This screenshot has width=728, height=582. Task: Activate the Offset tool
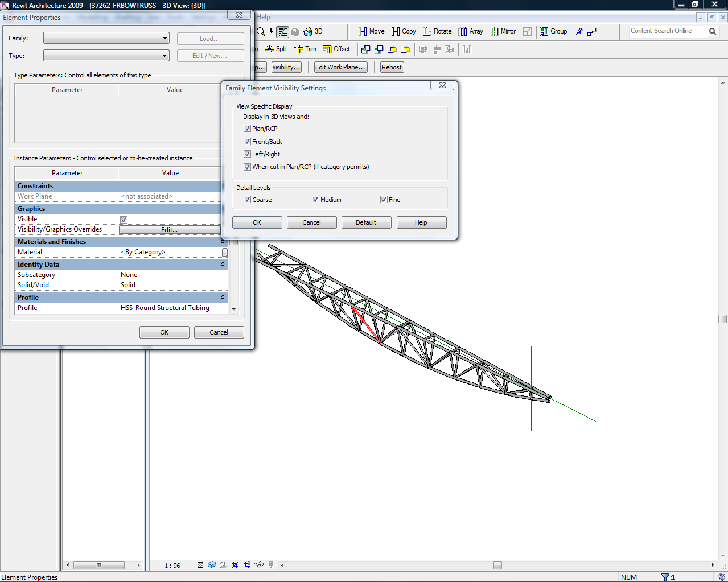(x=337, y=49)
